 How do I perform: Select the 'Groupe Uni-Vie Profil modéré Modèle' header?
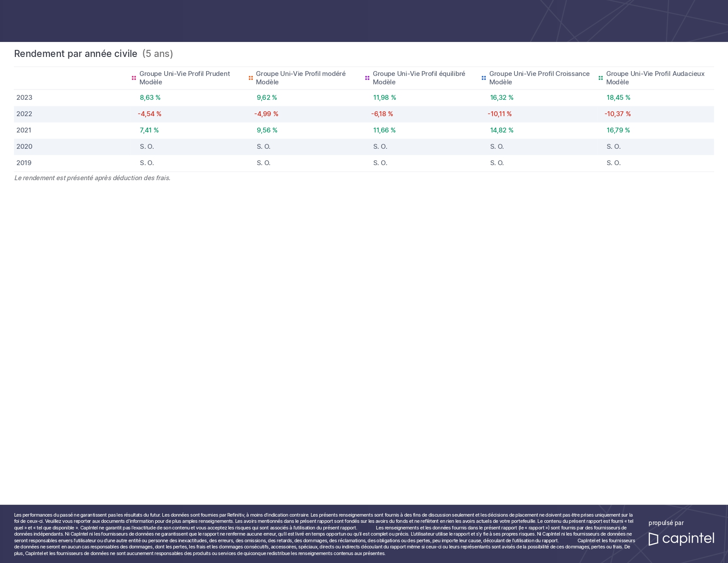click(300, 78)
